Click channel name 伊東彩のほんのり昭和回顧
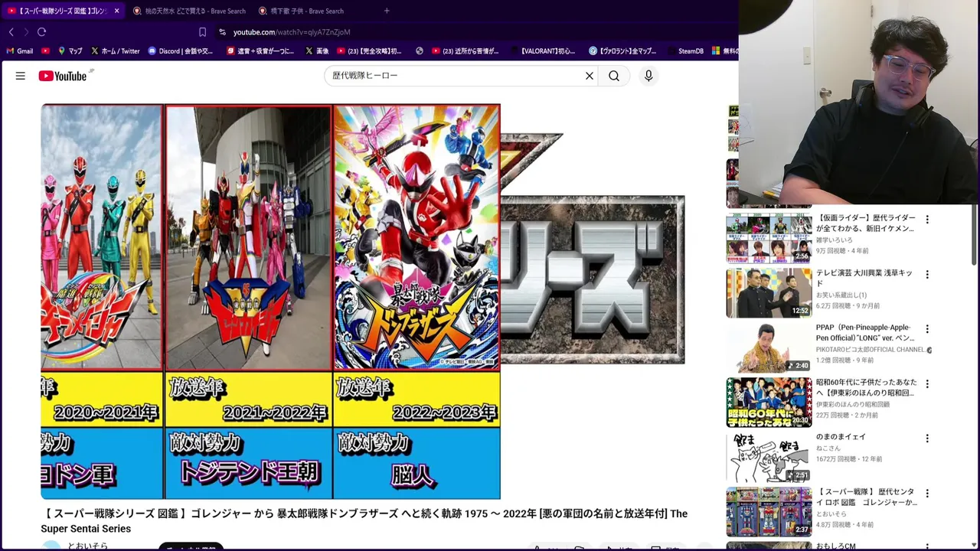 point(853,404)
